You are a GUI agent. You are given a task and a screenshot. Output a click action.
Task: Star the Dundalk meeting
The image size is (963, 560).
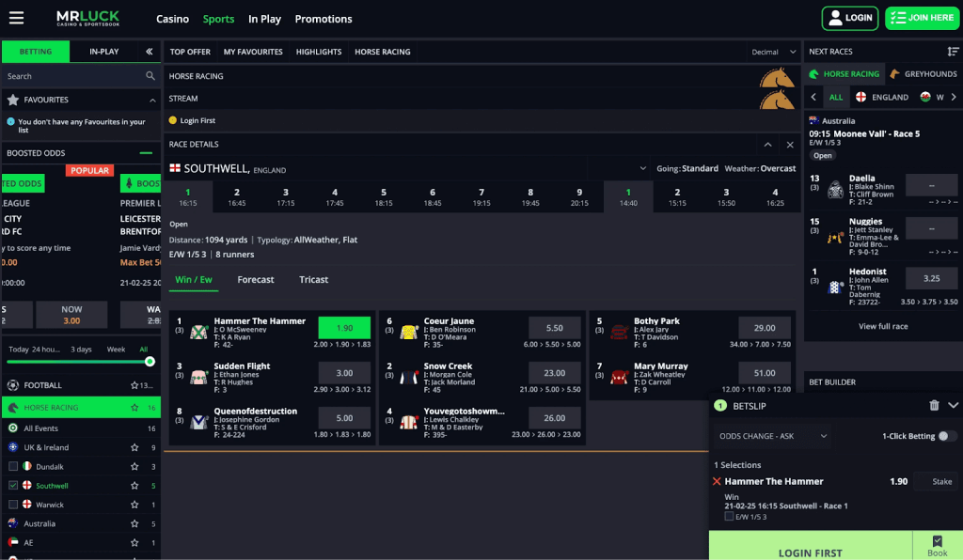(134, 466)
